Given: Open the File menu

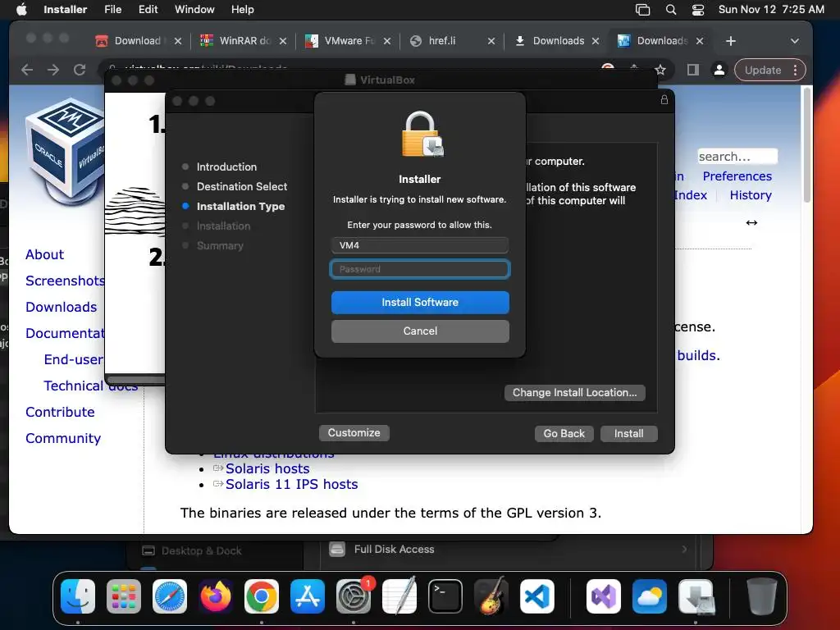Looking at the screenshot, I should tap(112, 9).
